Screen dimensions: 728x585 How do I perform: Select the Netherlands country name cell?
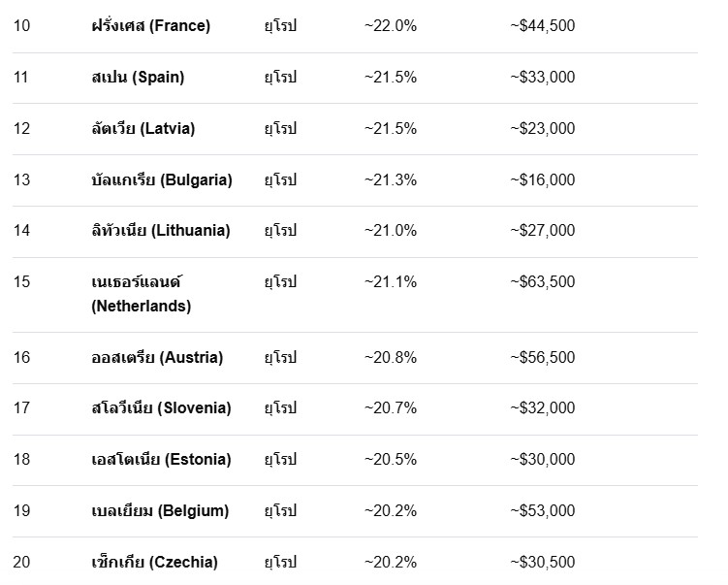(x=142, y=294)
